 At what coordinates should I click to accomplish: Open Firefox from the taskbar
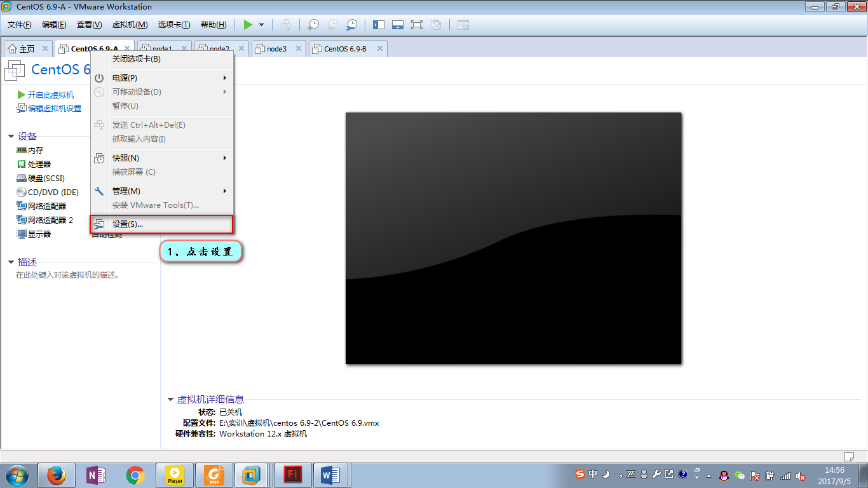coord(57,475)
